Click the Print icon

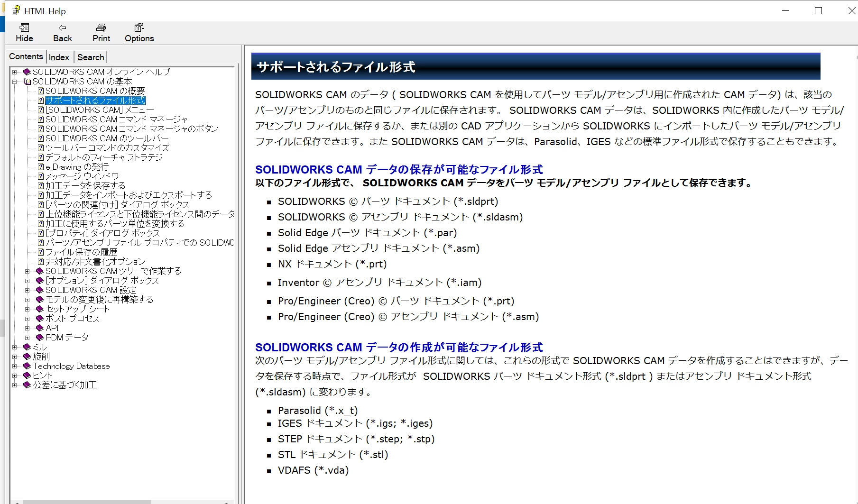point(101,27)
